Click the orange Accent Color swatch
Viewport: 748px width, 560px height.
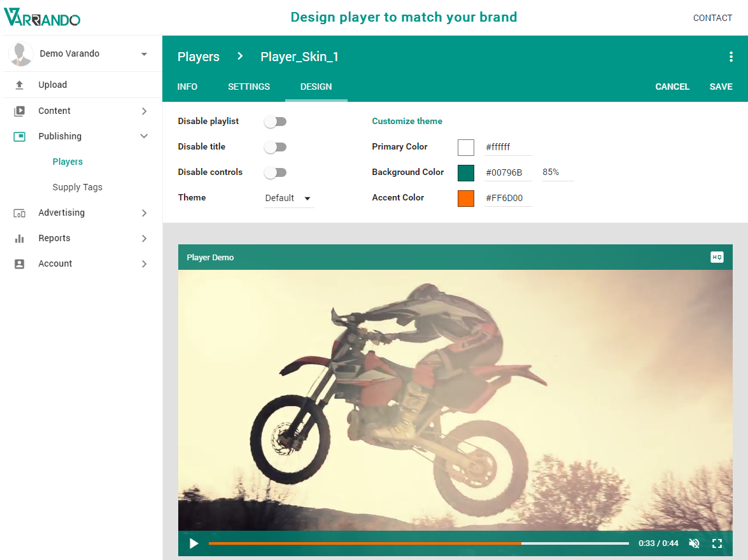coord(465,198)
